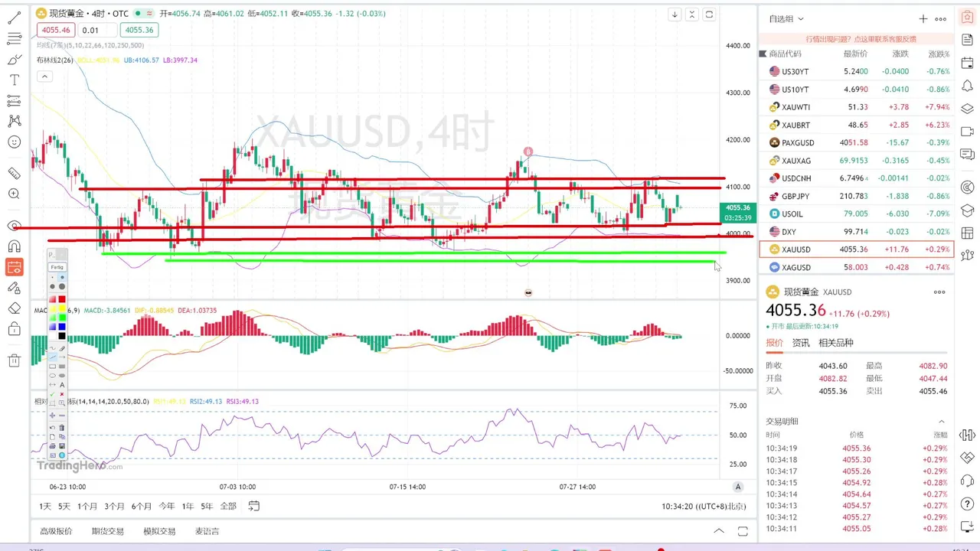Image resolution: width=980 pixels, height=551 pixels.
Task: Open the horizontal lines tool menu
Action: [x=14, y=38]
